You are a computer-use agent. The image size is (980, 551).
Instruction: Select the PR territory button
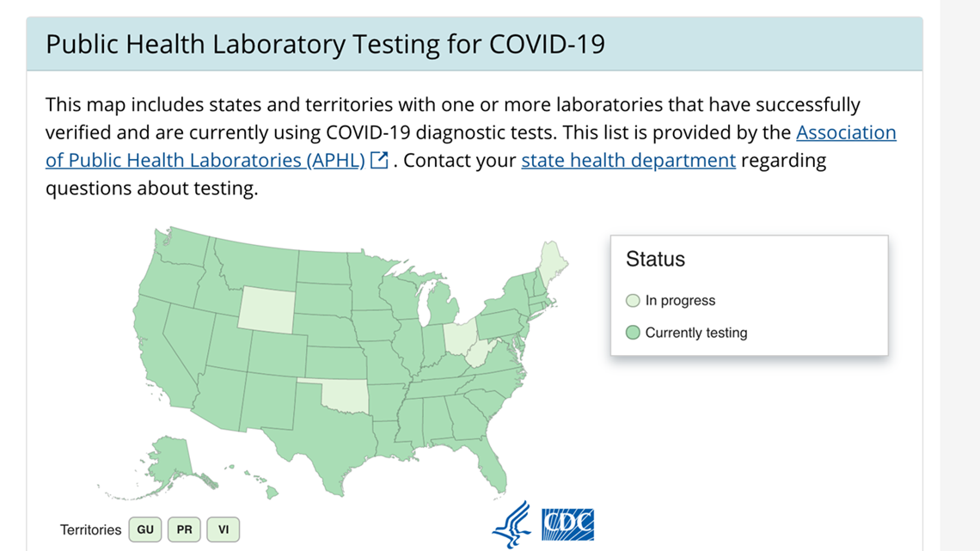point(184,530)
